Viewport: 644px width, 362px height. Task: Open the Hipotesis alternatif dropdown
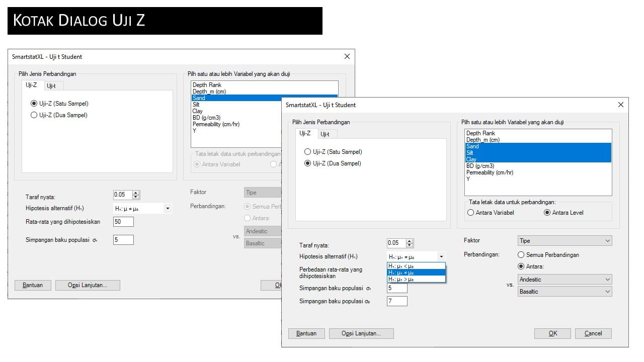coord(441,256)
